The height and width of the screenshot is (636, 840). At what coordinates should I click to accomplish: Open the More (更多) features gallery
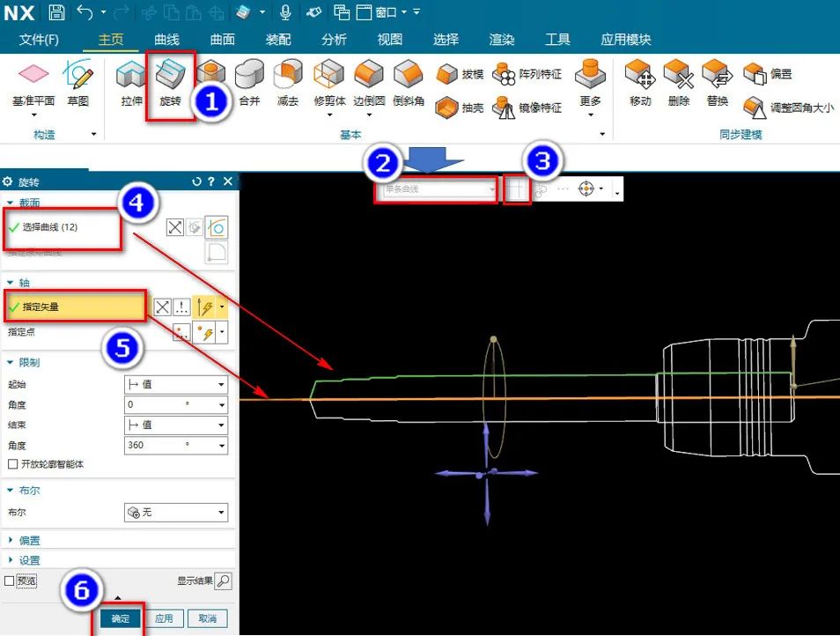coord(590,88)
